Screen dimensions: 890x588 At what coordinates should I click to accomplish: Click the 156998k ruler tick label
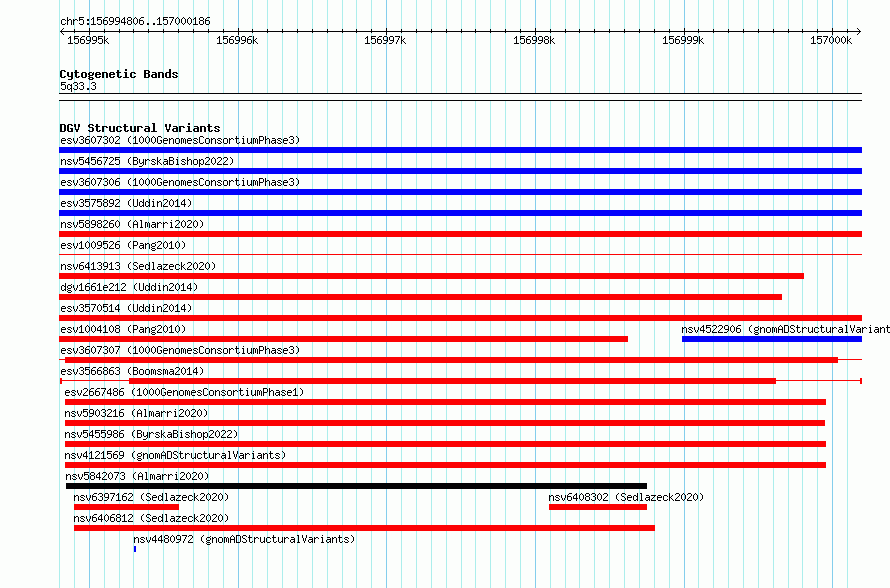(x=534, y=40)
